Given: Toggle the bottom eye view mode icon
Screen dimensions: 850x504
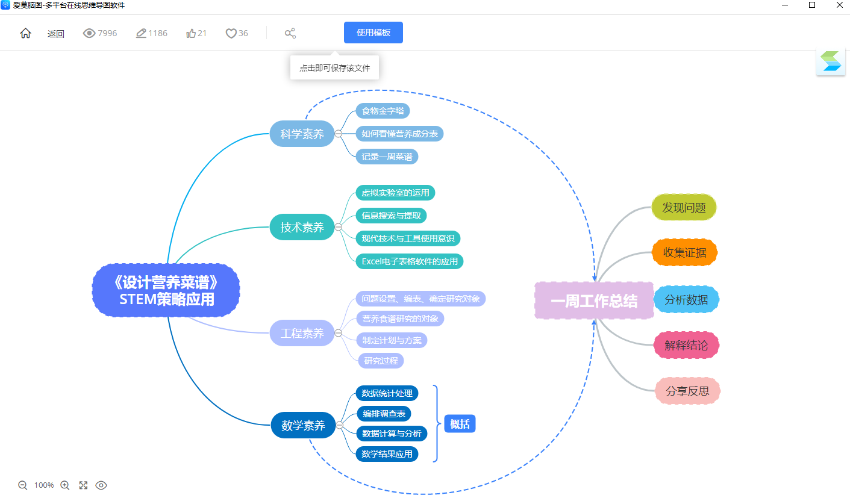Looking at the screenshot, I should 101,485.
